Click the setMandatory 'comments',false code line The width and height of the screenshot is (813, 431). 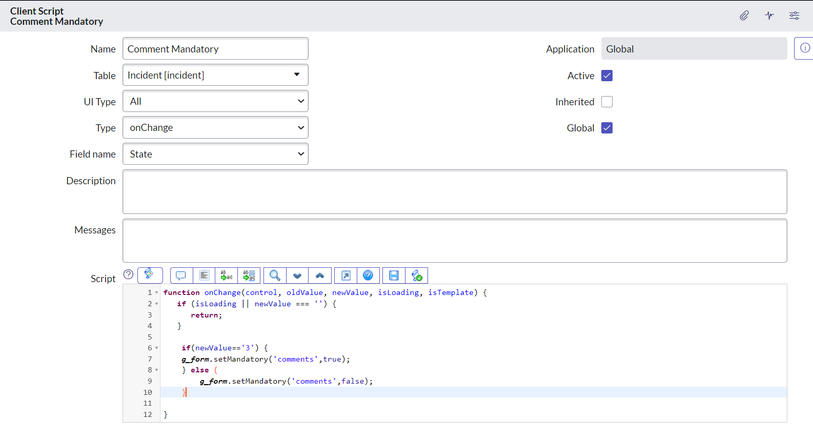pyautogui.click(x=286, y=381)
